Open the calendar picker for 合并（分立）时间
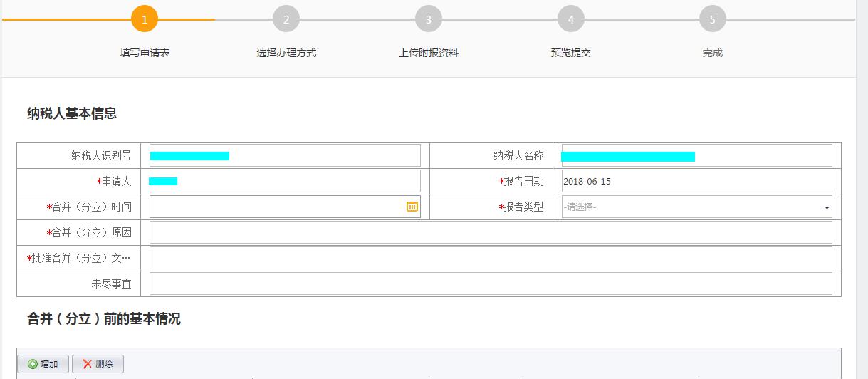Image resolution: width=868 pixels, height=379 pixels. tap(412, 207)
